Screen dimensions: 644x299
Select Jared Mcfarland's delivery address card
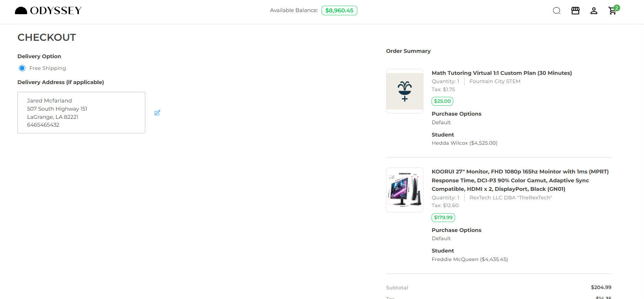click(81, 112)
